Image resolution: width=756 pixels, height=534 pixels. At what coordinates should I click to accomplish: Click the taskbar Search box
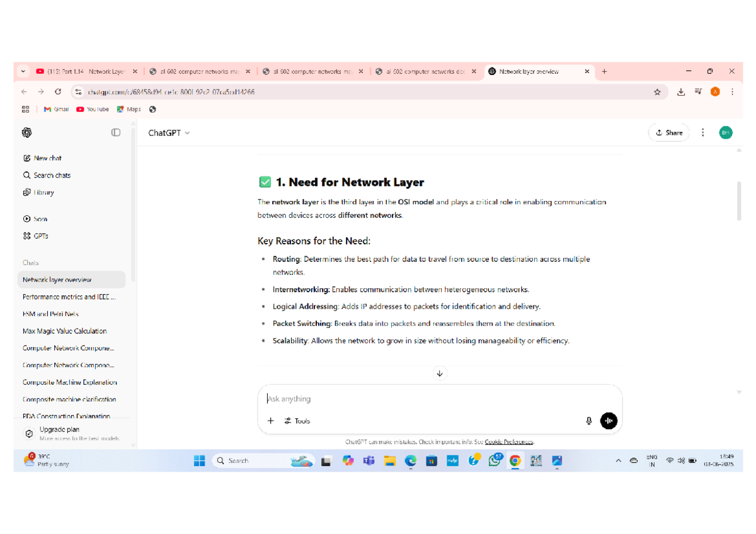264,461
